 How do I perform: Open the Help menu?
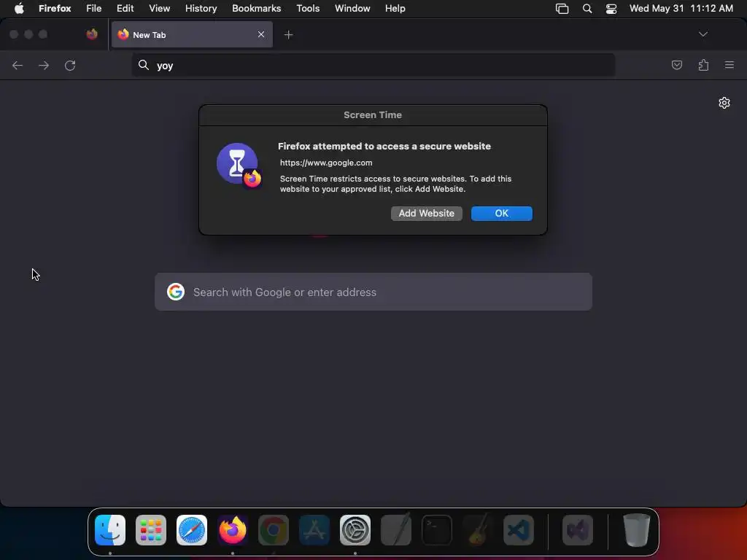click(395, 9)
